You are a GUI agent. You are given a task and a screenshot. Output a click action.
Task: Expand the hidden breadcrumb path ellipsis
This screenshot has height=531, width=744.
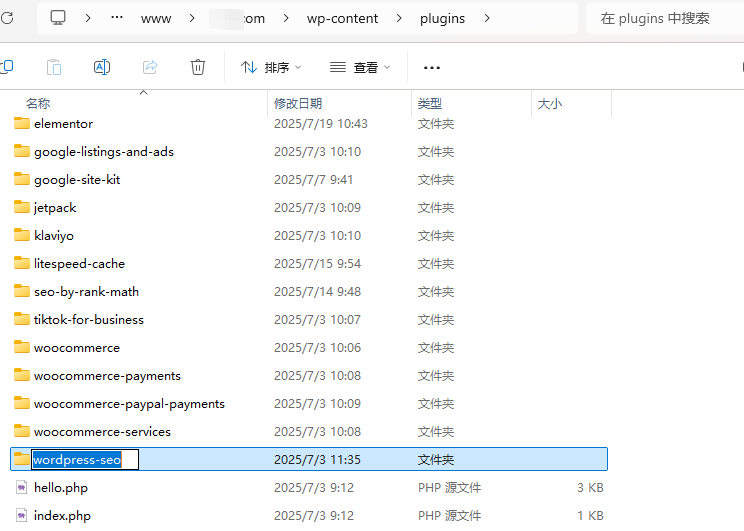click(x=117, y=18)
